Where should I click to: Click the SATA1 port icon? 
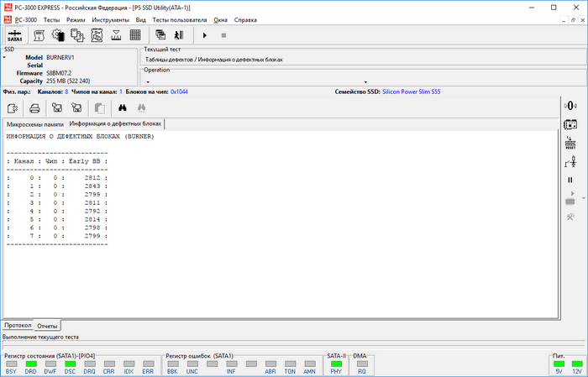[x=15, y=35]
